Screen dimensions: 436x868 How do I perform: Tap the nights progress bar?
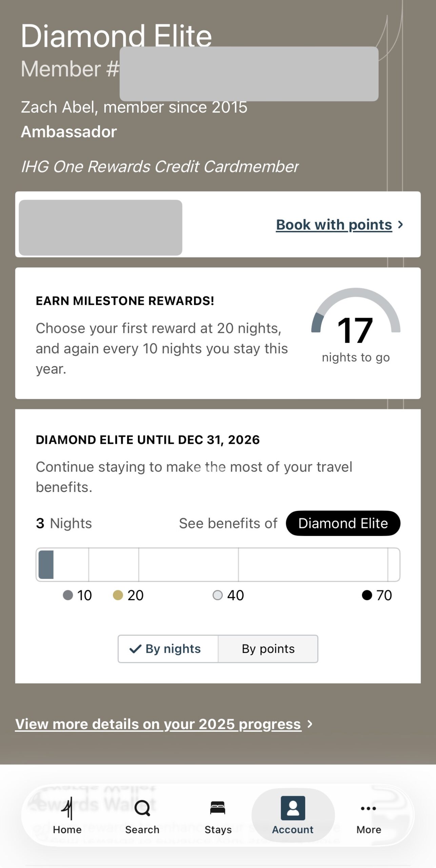pos(218,565)
